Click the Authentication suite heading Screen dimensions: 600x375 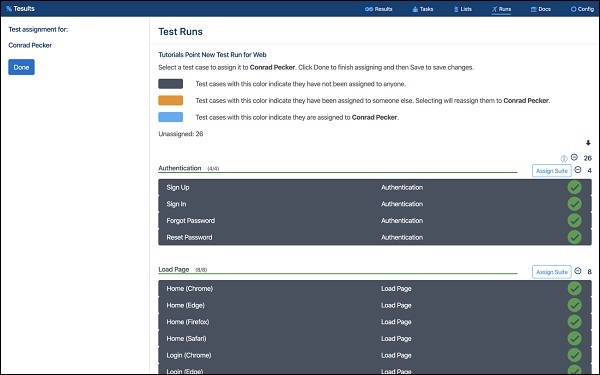(x=180, y=168)
